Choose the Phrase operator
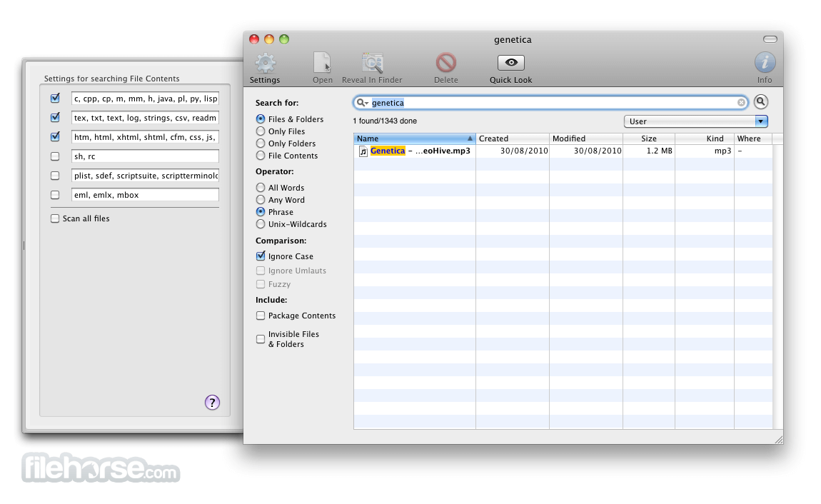This screenshot has height=504, width=821. coord(261,211)
